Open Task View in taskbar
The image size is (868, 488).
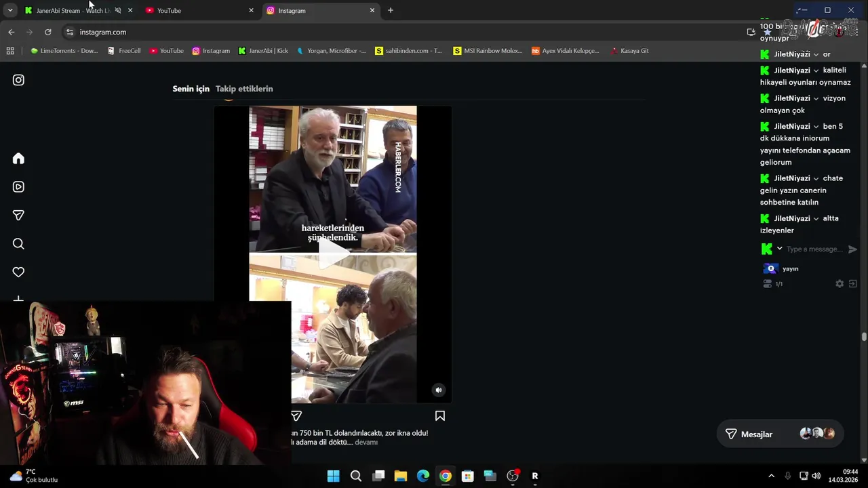[378, 476]
